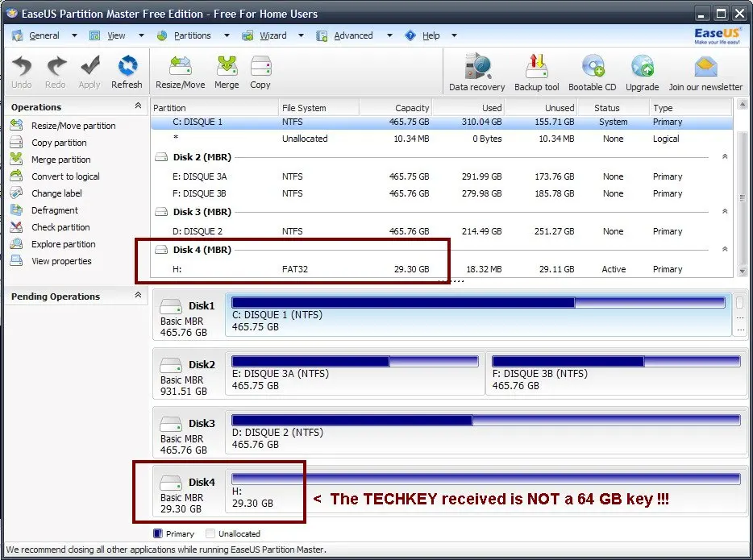Select the Unallocated 10.34 MB row

click(x=442, y=139)
